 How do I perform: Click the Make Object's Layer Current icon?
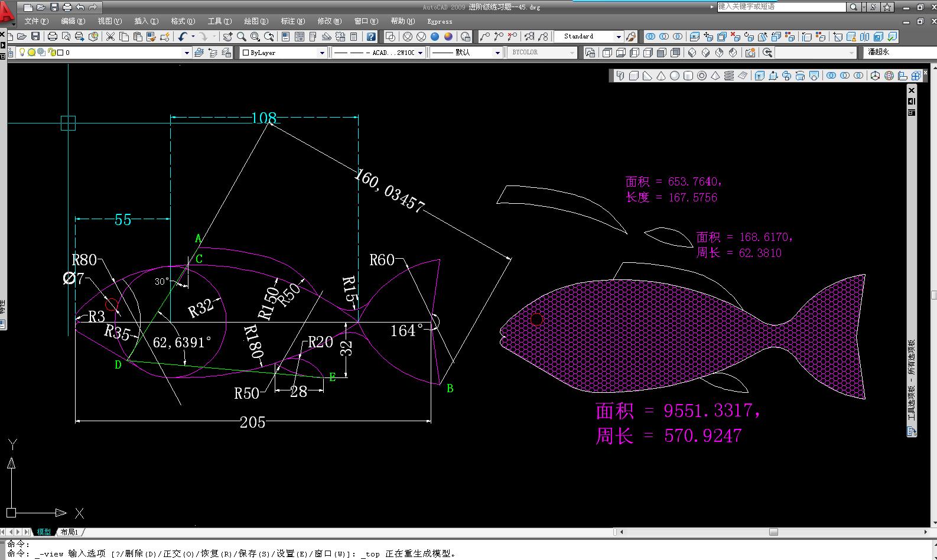[199, 53]
